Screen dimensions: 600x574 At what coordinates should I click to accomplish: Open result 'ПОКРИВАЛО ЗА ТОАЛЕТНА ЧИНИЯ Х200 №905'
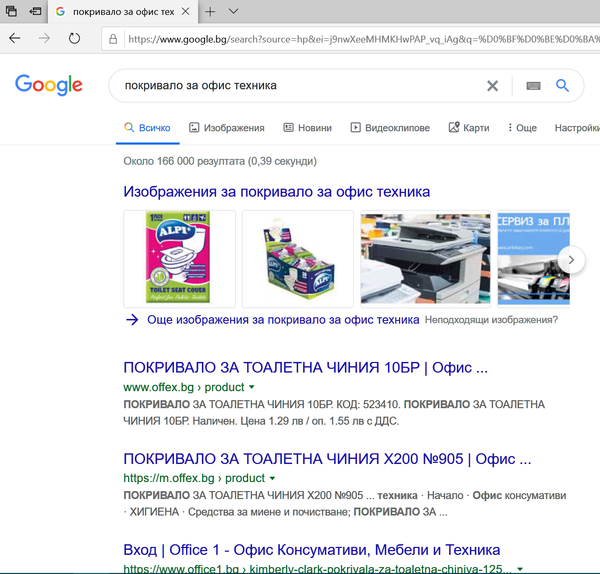coord(327,458)
